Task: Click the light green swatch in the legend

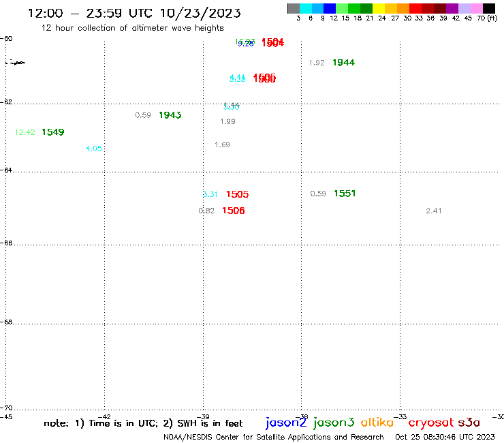Action: (x=343, y=8)
